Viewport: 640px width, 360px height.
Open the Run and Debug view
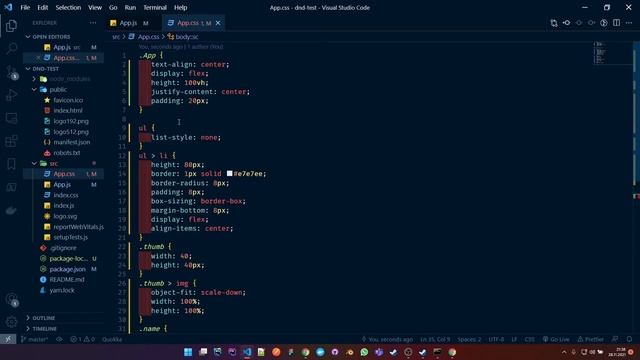(11, 95)
